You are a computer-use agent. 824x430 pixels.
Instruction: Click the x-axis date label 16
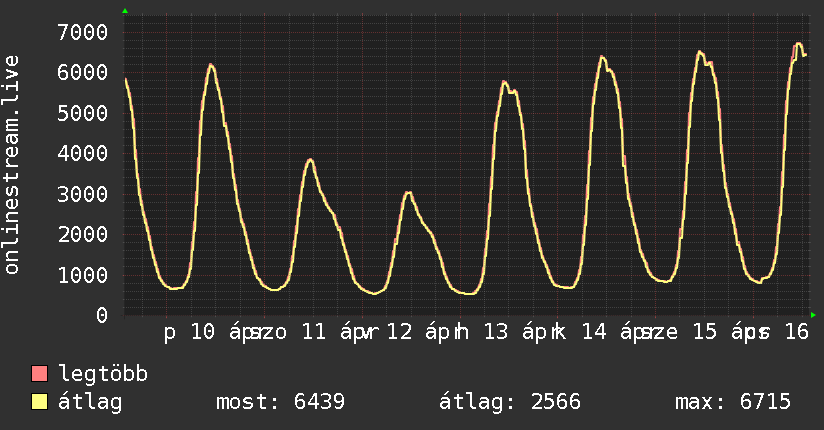pyautogui.click(x=797, y=332)
